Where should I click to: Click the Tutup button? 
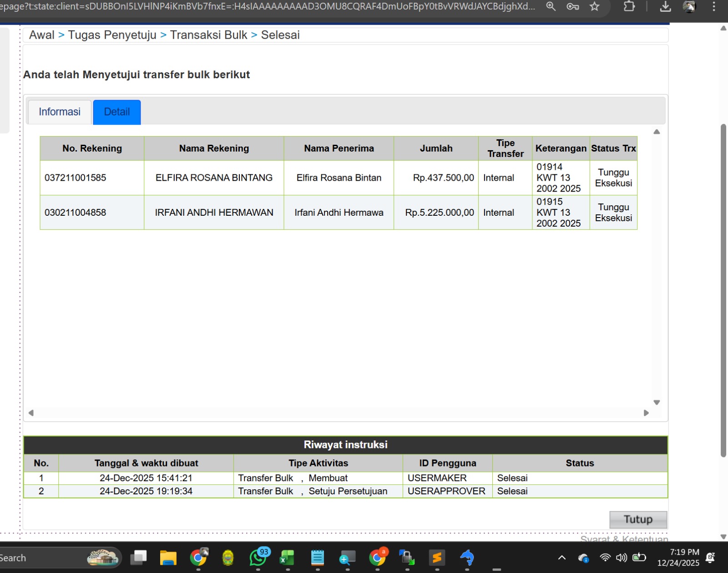[638, 519]
